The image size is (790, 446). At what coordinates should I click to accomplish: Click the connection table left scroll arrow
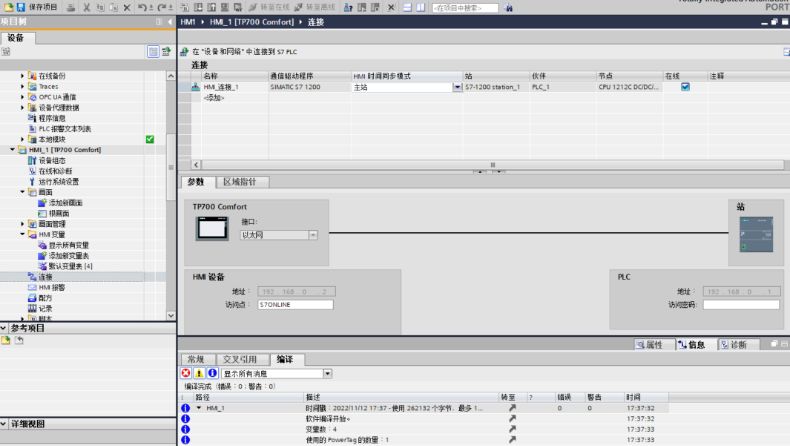coord(196,165)
